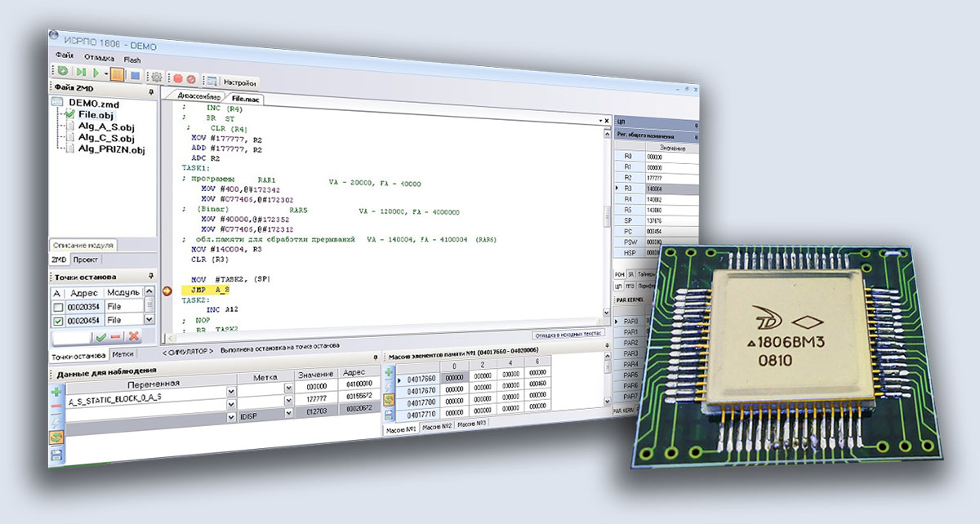Click the green plus in watch panel

point(56,393)
